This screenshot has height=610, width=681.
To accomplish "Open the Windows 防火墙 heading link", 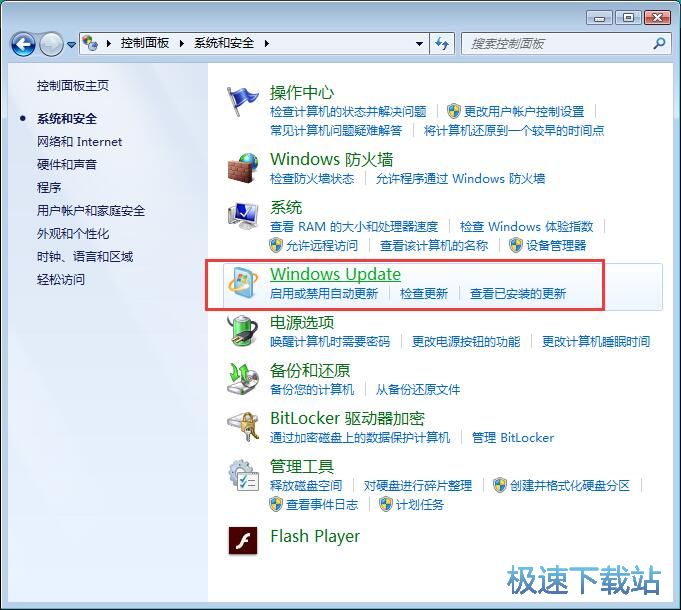I will click(x=331, y=159).
